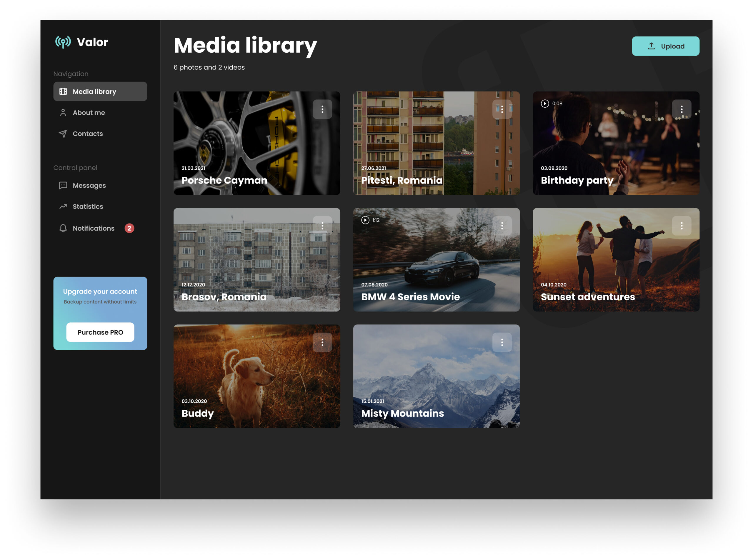Open options menu on Porsche Cayman card
The image size is (753, 560).
[322, 109]
